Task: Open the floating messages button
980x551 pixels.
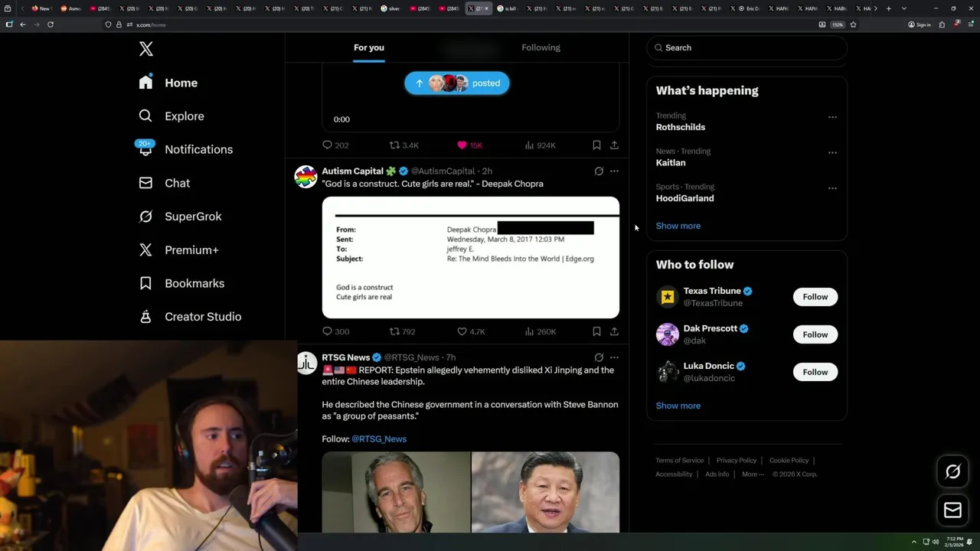Action: click(x=953, y=510)
